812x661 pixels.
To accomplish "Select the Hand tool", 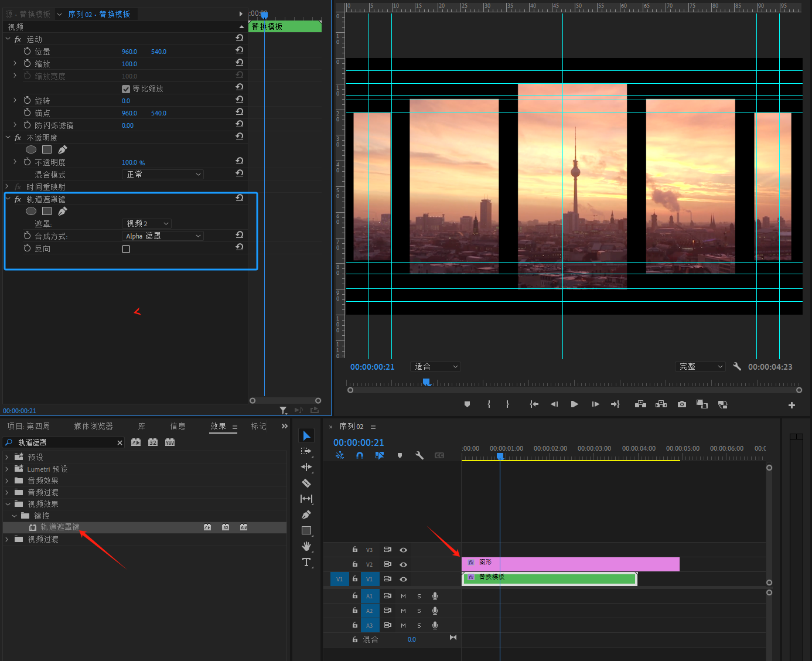I will 306,546.
